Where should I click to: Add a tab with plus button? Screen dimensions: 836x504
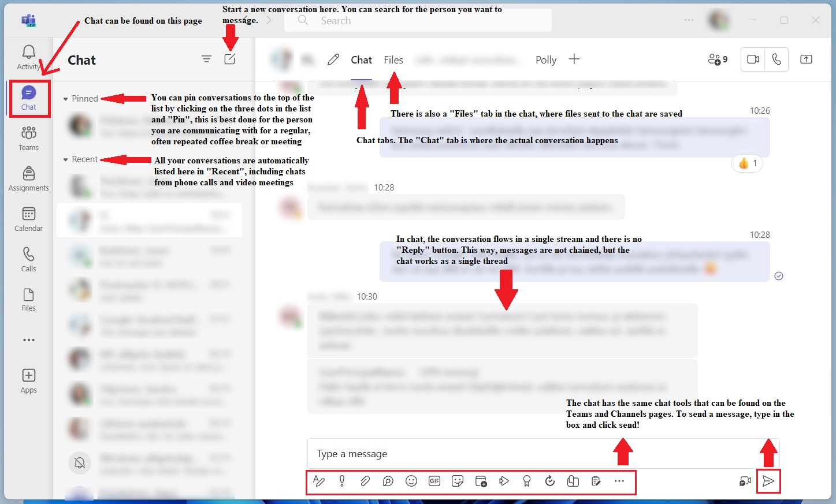pos(574,59)
